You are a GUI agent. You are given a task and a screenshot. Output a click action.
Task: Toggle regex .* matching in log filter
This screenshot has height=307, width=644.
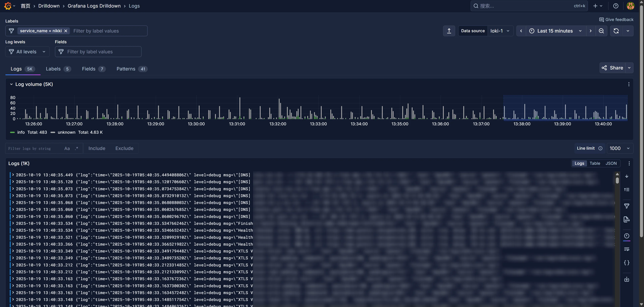pyautogui.click(x=76, y=148)
